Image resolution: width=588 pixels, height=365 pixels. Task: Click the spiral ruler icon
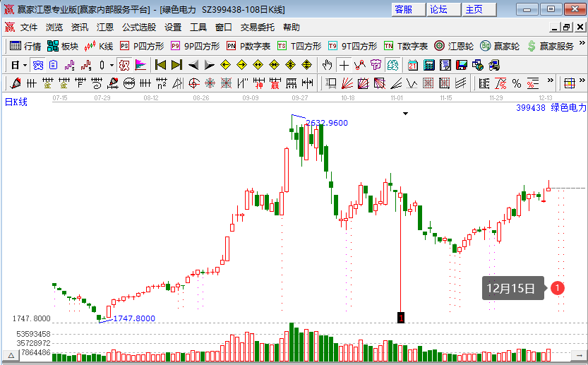(97, 83)
